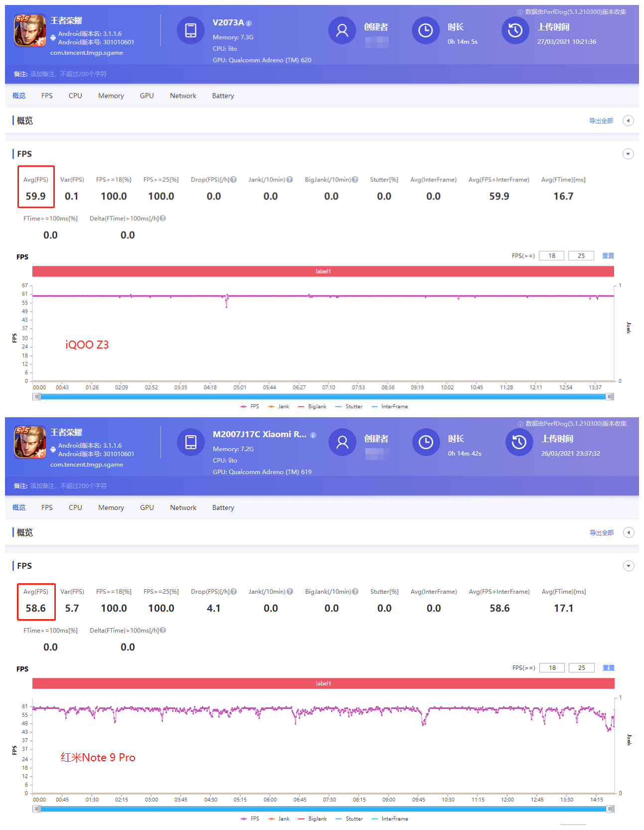
Task: Click the FPS threshold field showing 25 in top chart
Action: (x=581, y=256)
